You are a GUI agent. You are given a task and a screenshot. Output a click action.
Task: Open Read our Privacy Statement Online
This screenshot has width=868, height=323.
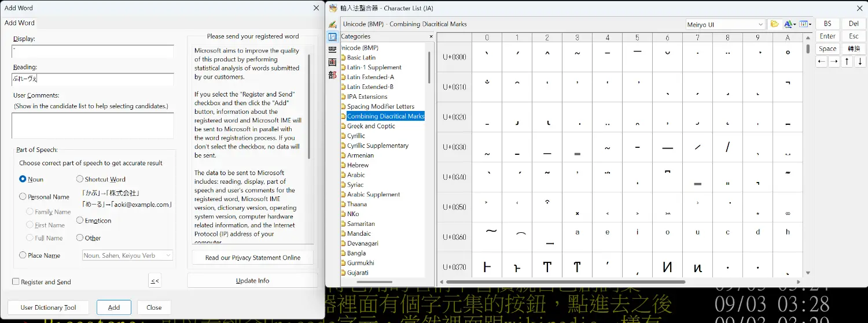pyautogui.click(x=253, y=258)
